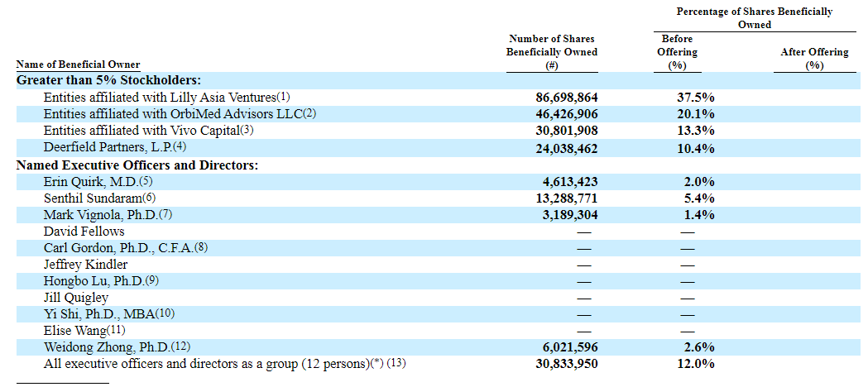Click 'David Fellows' name
This screenshot has width=868, height=387.
point(84,231)
